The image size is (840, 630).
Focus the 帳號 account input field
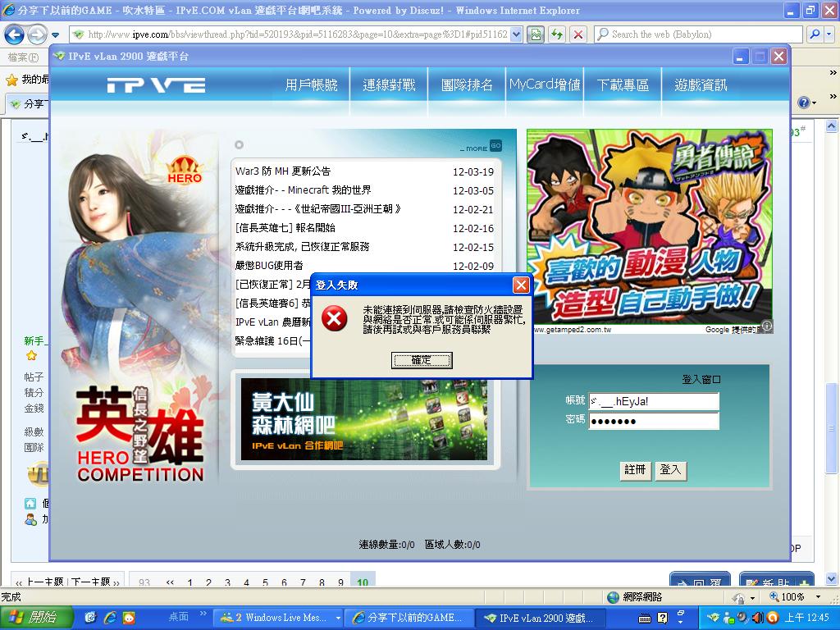653,401
